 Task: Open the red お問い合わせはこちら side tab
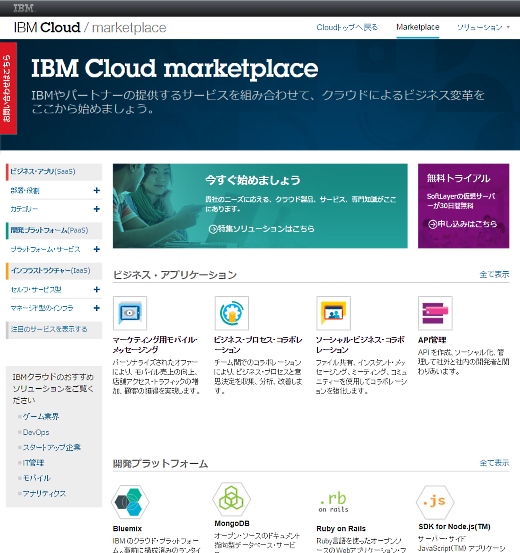[8, 88]
